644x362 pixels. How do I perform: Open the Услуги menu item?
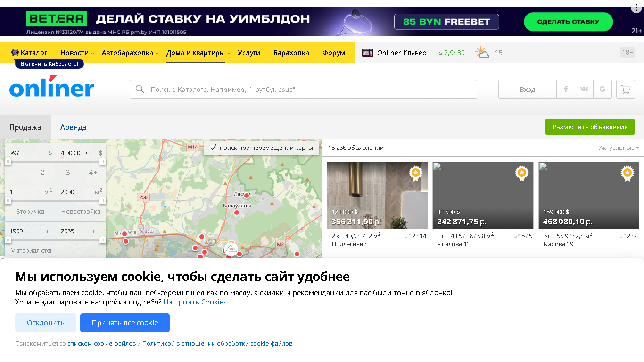click(x=249, y=53)
